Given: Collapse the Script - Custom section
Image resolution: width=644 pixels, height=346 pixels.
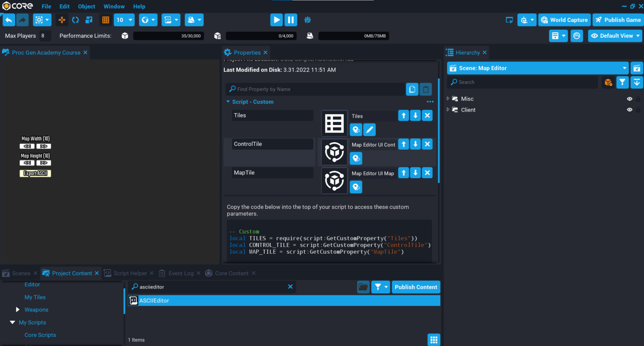Looking at the screenshot, I should [228, 102].
